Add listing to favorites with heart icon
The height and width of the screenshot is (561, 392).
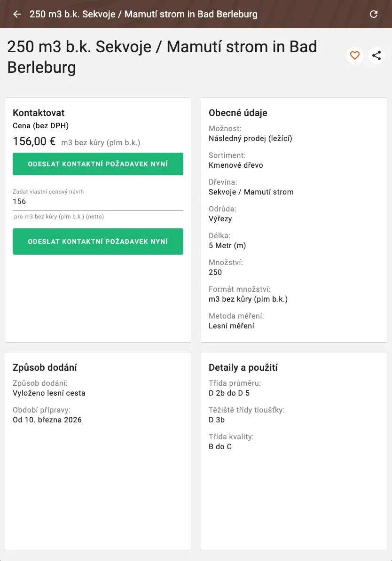pyautogui.click(x=355, y=55)
